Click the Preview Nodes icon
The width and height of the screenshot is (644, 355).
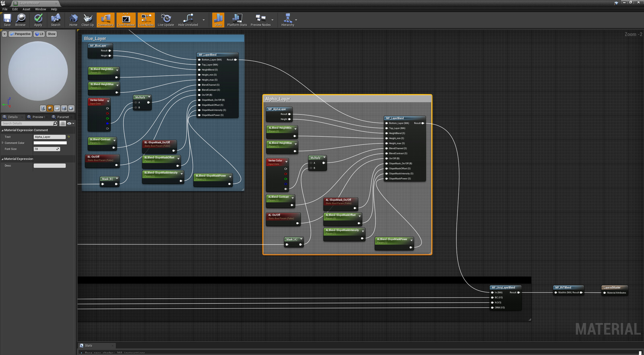coord(260,20)
